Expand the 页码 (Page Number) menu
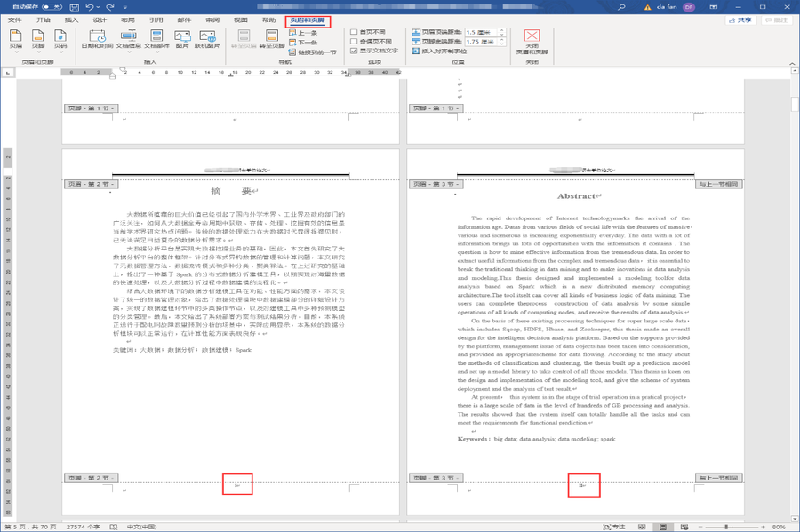This screenshot has height=532, width=800. coord(60,40)
